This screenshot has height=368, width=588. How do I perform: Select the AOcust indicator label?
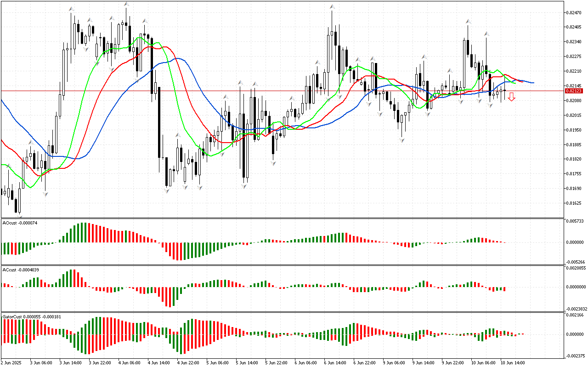tap(27, 223)
